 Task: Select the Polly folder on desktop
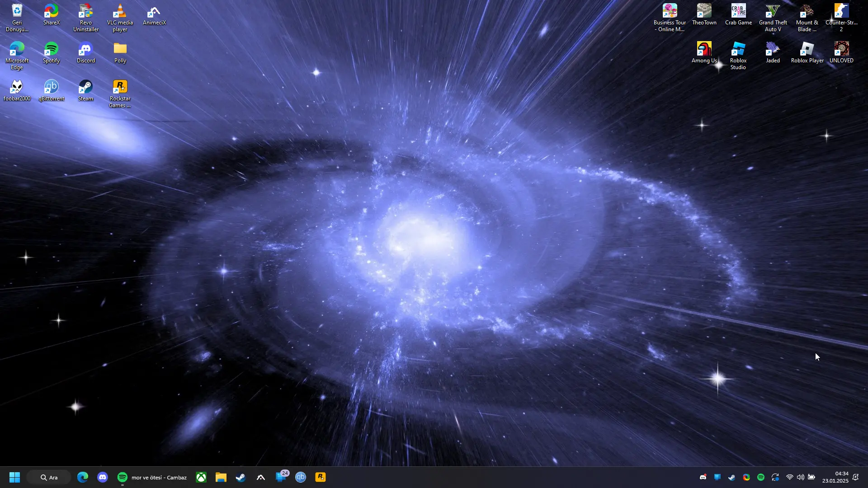click(120, 52)
